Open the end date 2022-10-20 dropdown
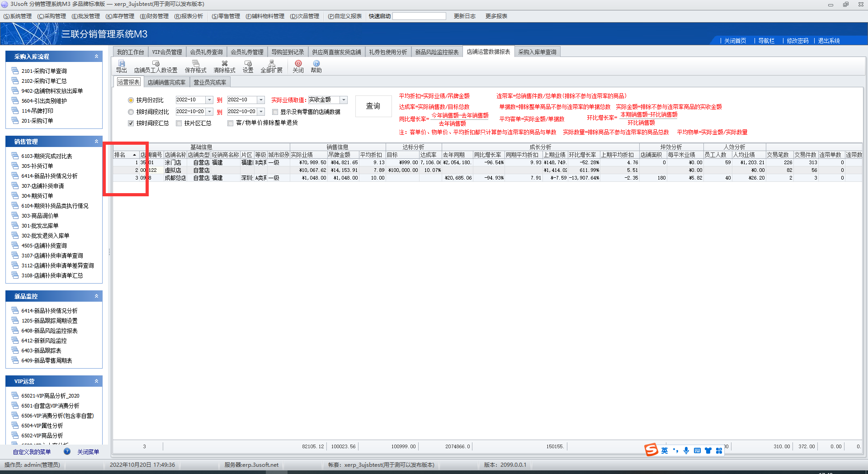The width and height of the screenshot is (868, 474). 261,111
